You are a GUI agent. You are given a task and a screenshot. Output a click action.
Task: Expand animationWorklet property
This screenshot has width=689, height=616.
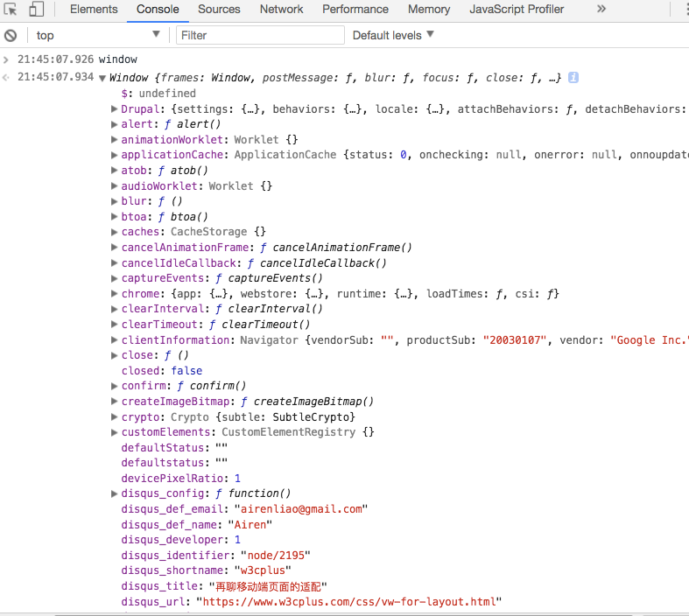click(x=114, y=140)
